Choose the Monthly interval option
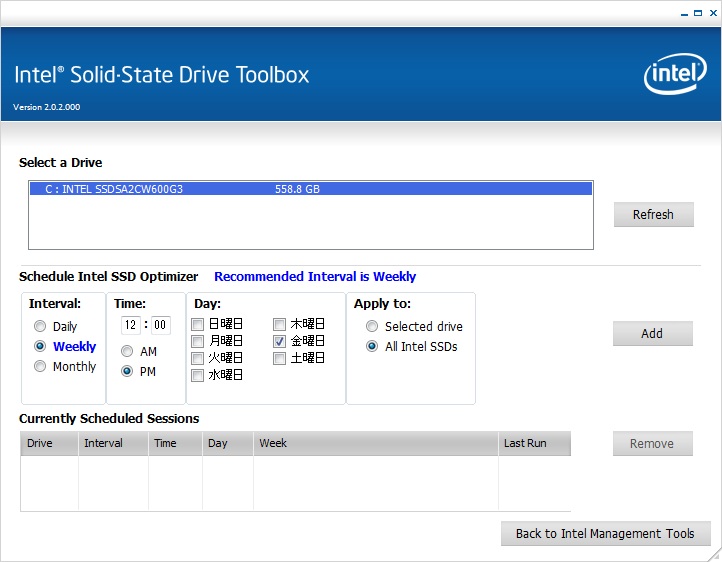The image size is (722, 562). tap(40, 366)
